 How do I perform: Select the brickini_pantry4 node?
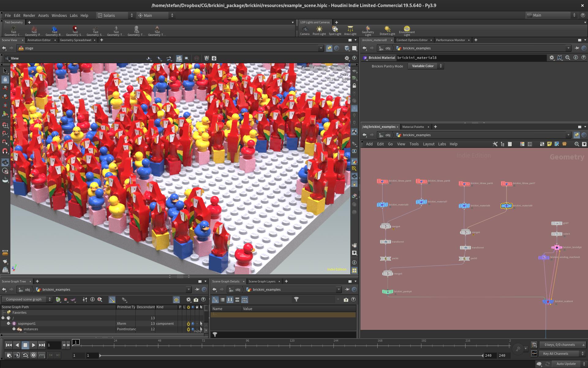point(388,292)
